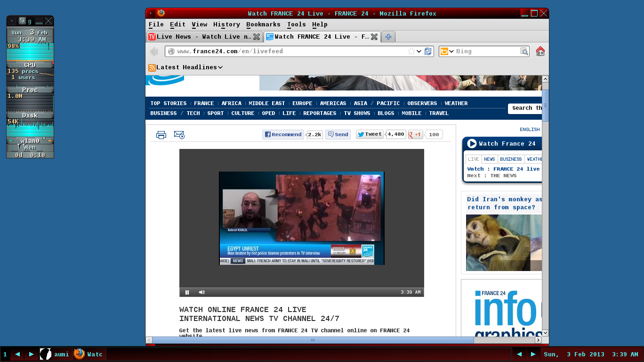Click the ENGLISH language selector
The height and width of the screenshot is (362, 644).
[x=530, y=130]
